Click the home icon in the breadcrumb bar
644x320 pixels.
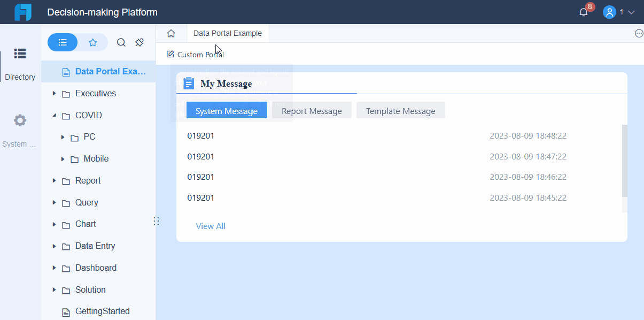(170, 33)
